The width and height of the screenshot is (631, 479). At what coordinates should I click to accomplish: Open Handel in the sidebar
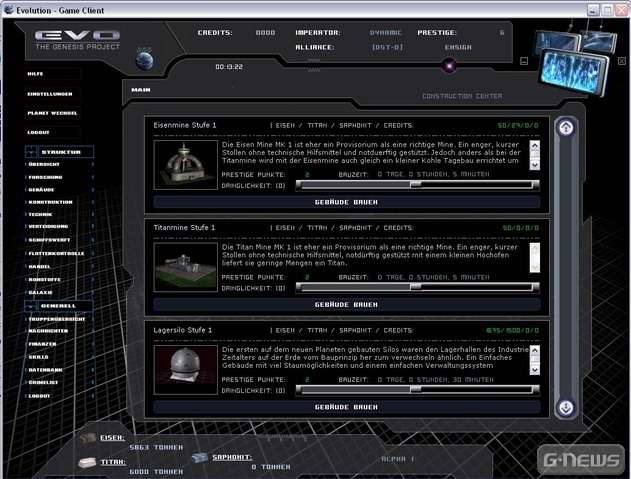pos(39,266)
